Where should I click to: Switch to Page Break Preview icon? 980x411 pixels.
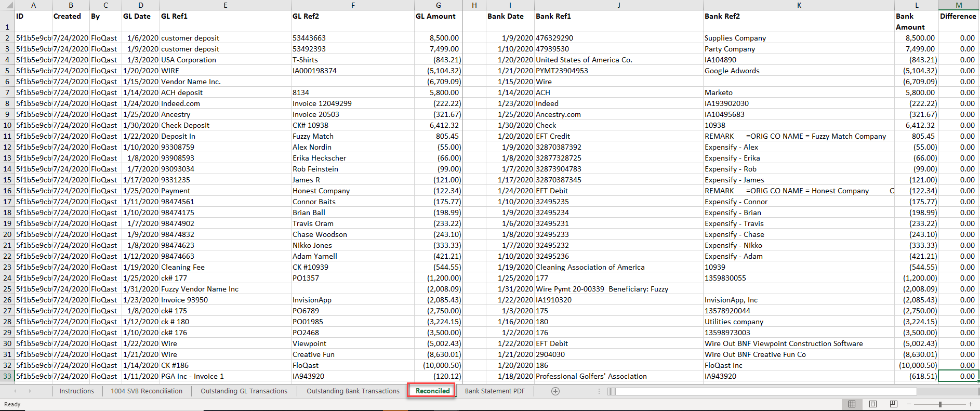point(894,404)
